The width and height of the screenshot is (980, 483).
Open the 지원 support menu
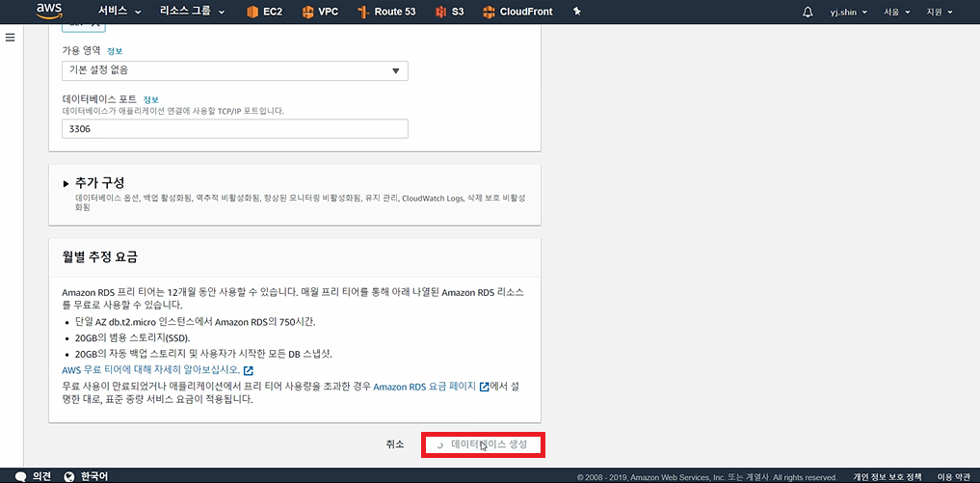coord(940,12)
